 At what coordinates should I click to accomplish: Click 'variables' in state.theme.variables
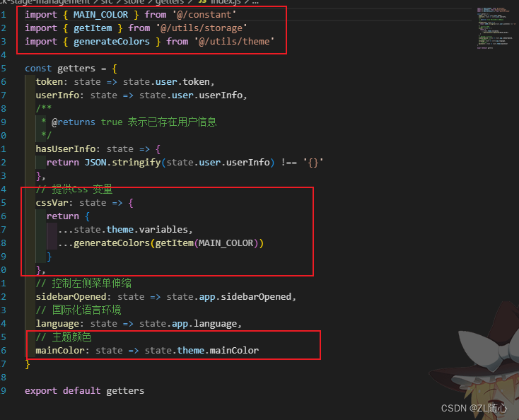point(163,230)
